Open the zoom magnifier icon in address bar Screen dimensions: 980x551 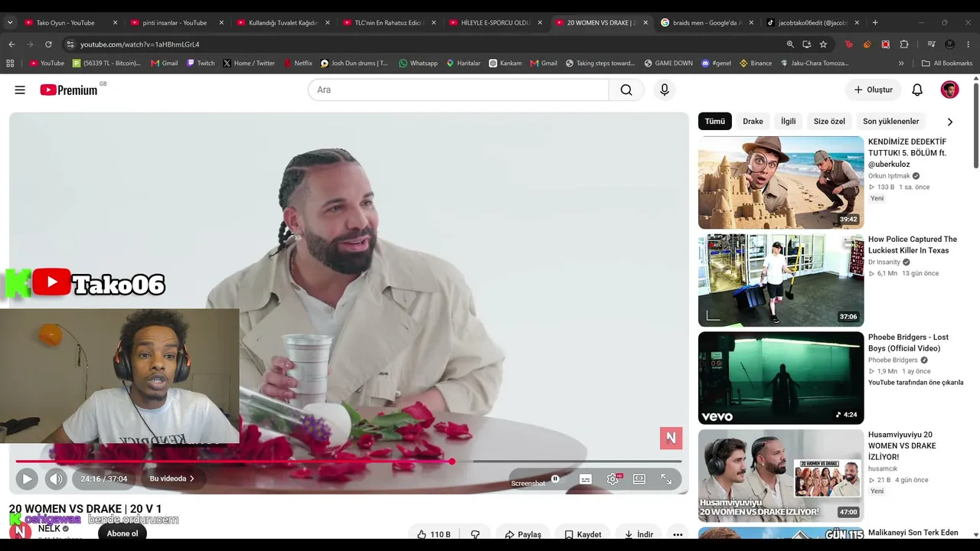click(790, 44)
